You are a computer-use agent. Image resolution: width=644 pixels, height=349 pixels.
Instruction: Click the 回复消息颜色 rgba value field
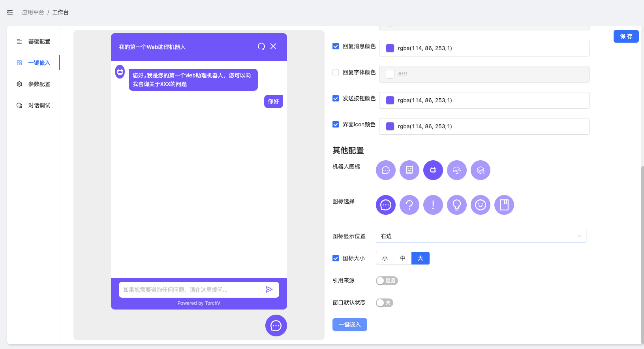[484, 48]
